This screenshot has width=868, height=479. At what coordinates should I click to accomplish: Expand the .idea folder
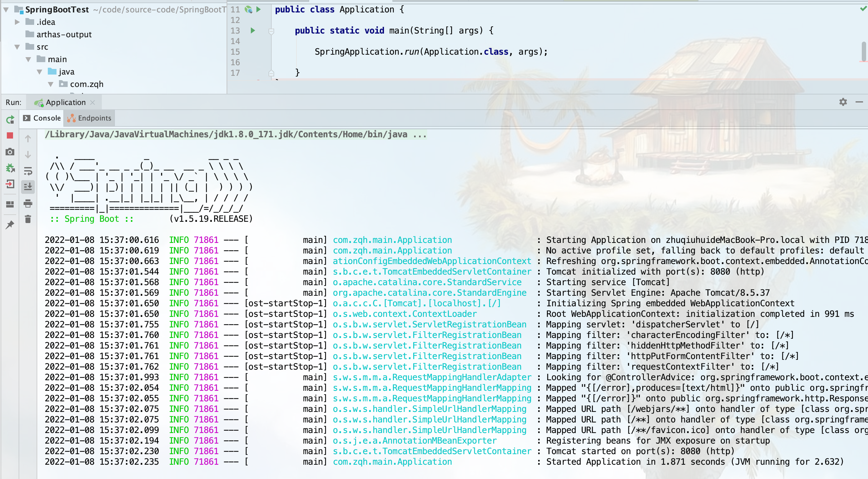[x=17, y=22]
